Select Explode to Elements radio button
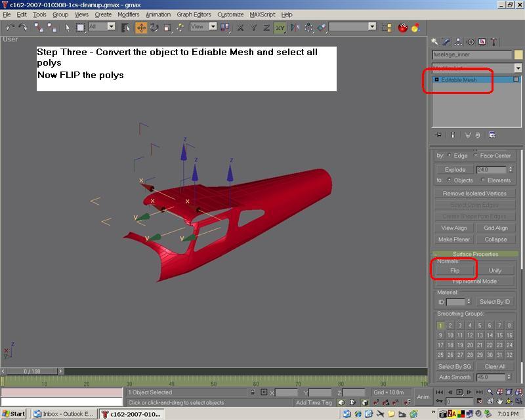The image size is (525, 420). pos(483,180)
